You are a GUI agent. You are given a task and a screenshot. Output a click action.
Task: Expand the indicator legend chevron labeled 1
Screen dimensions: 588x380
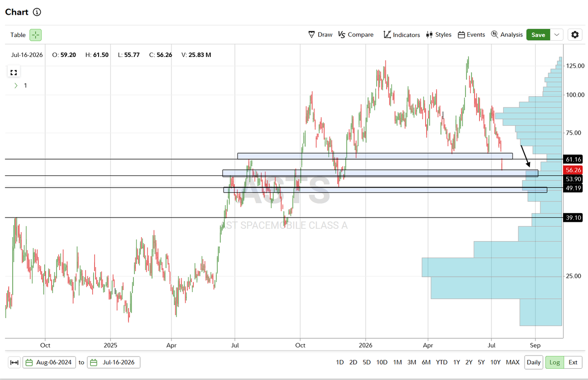[x=16, y=85]
